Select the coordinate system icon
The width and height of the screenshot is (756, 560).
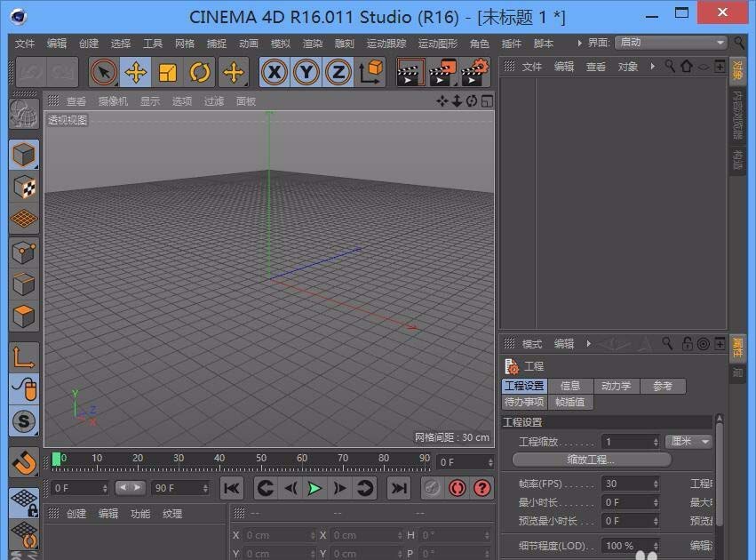tap(372, 72)
